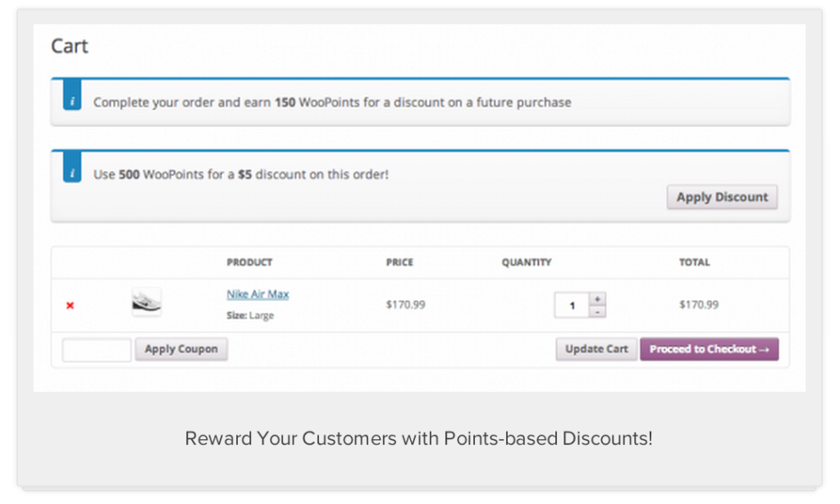Click the minus stepper to decrease quantity
840x504 pixels.
coord(597,311)
